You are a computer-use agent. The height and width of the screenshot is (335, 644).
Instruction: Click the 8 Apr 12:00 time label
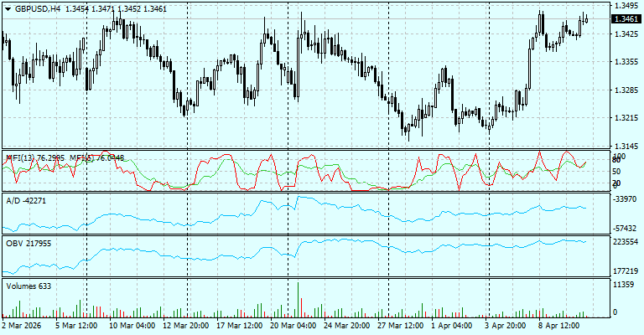[559, 326]
